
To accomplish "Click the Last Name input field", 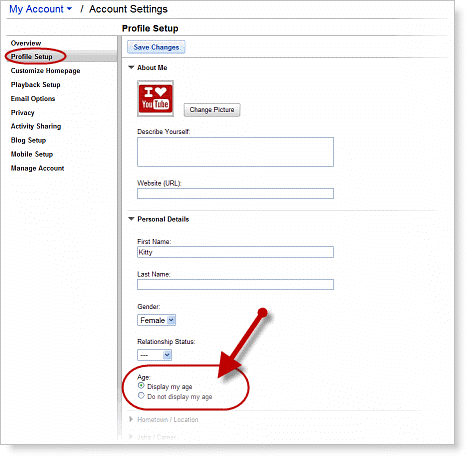I will 235,285.
